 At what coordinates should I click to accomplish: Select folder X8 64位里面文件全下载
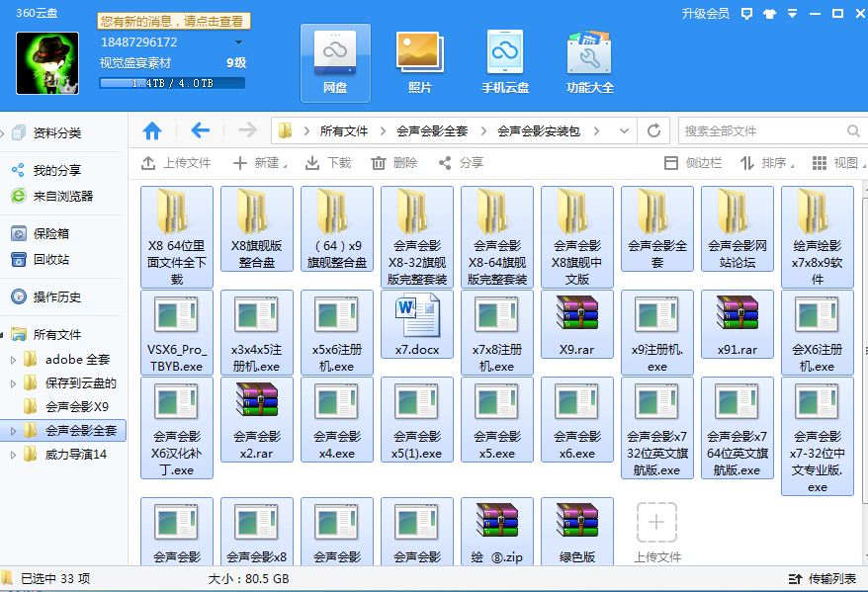tap(177, 237)
